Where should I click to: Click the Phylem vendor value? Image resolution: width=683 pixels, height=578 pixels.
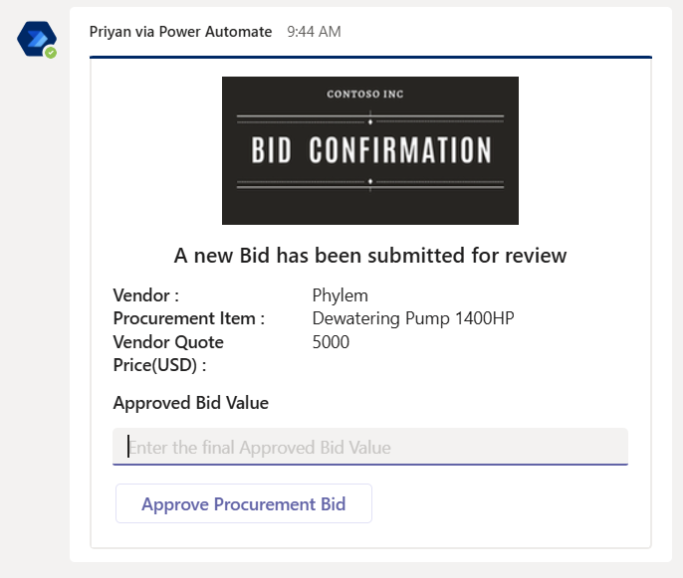point(340,295)
